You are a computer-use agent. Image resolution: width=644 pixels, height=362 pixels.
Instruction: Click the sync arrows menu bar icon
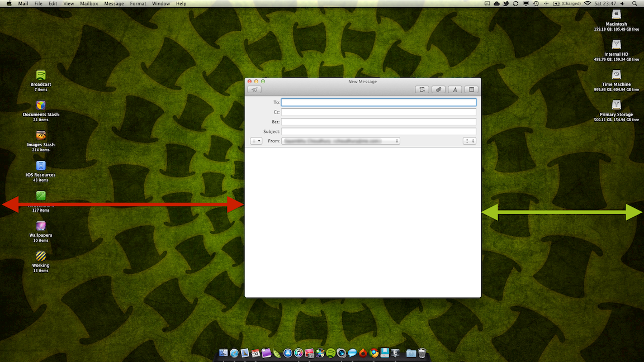click(516, 4)
